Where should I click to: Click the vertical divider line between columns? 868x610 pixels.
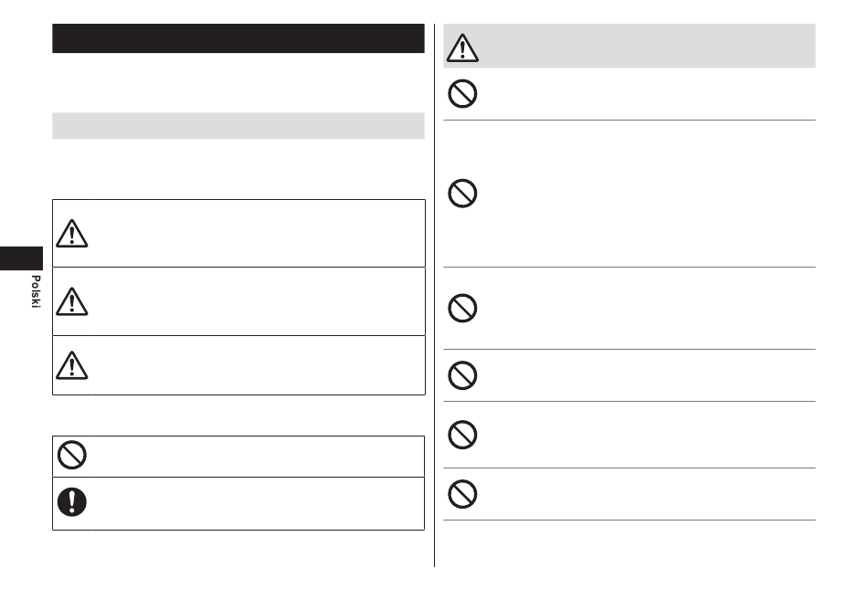tap(435, 295)
